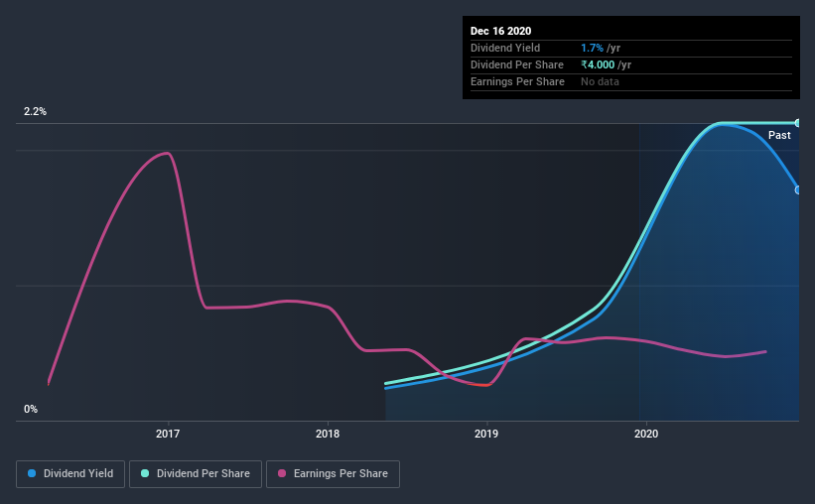Click the 2020 x-axis label
The image size is (815, 504).
coord(646,434)
